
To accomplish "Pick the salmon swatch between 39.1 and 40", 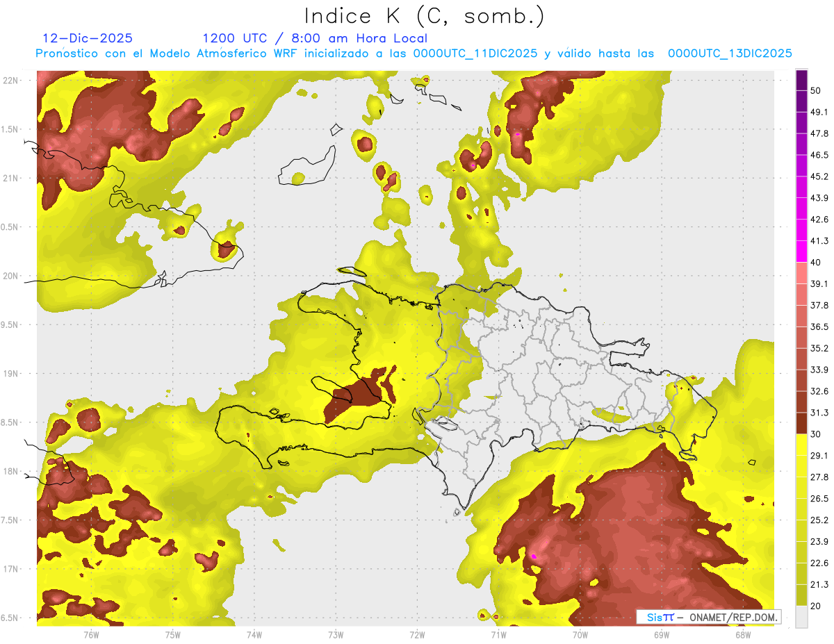I will [802, 273].
